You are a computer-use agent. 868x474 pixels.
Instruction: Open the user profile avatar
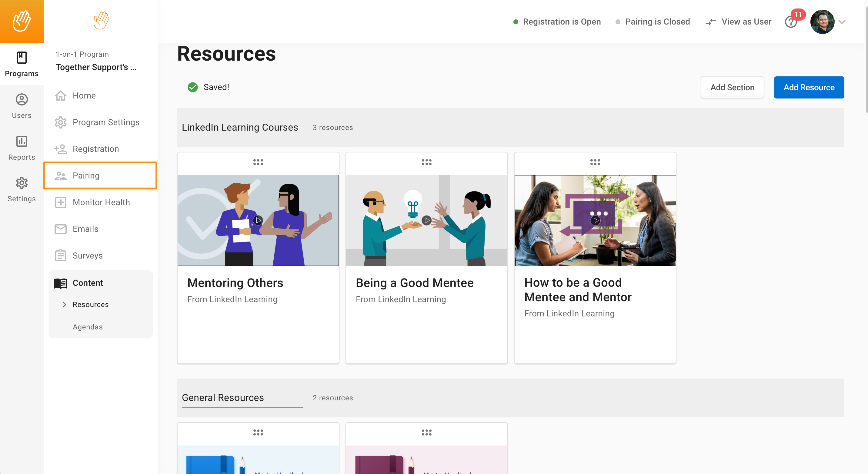822,22
